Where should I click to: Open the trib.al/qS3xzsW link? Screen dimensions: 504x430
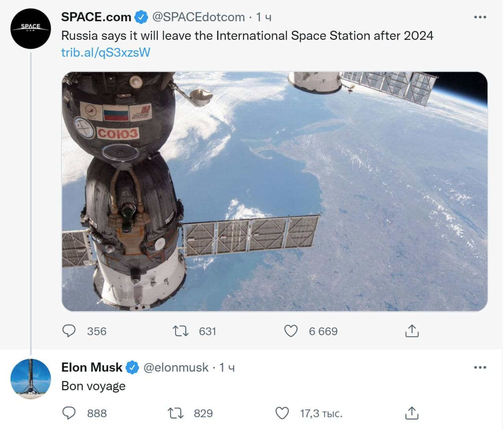click(106, 52)
